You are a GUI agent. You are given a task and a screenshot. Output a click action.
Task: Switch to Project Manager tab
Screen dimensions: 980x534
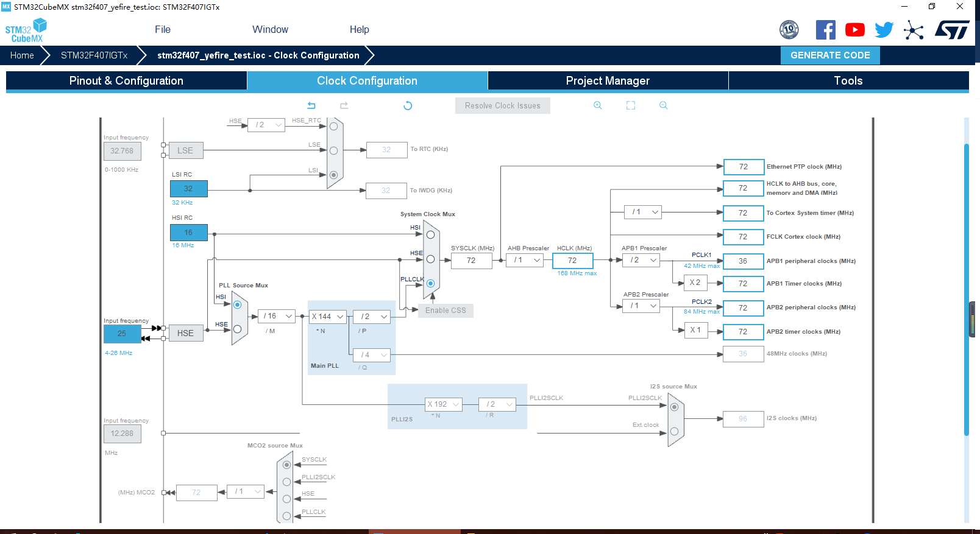click(608, 80)
